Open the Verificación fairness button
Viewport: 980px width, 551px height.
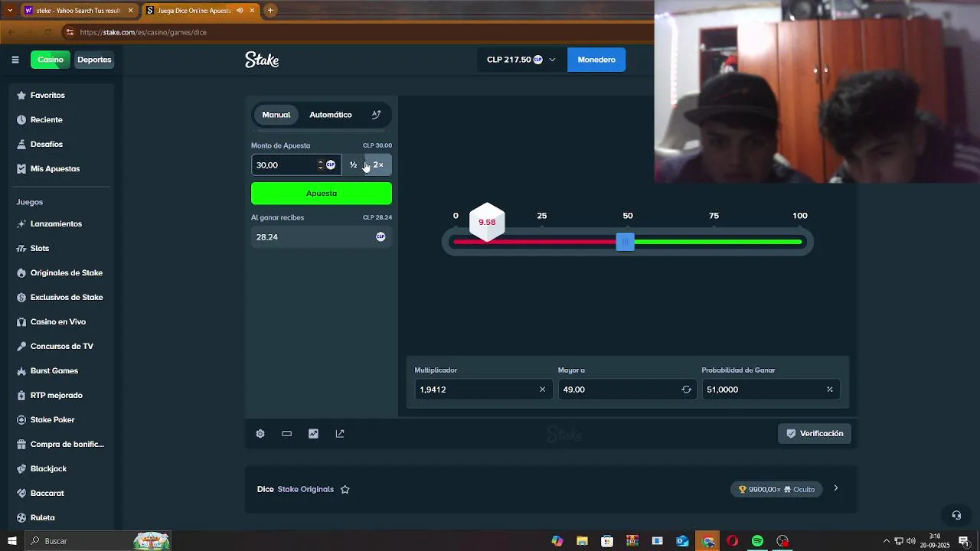(x=815, y=434)
